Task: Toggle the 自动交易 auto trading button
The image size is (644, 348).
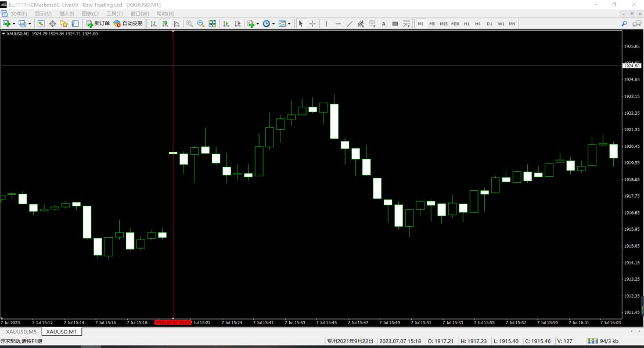Action: point(128,24)
